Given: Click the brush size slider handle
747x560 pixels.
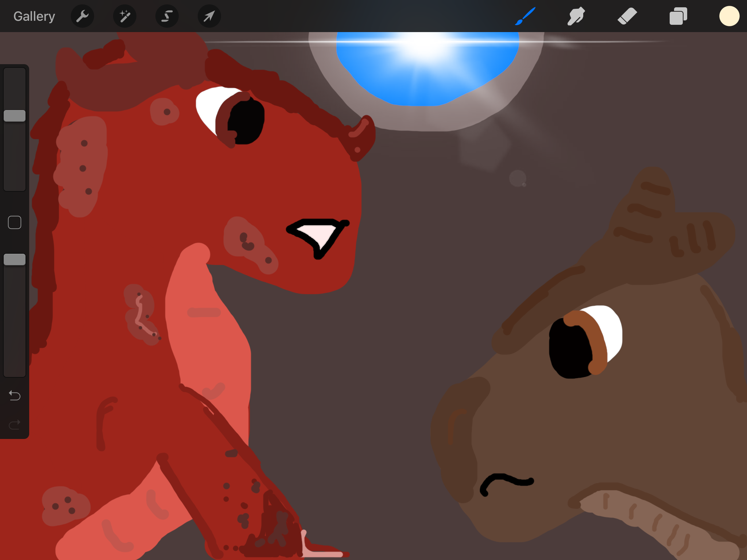Looking at the screenshot, I should pyautogui.click(x=15, y=116).
